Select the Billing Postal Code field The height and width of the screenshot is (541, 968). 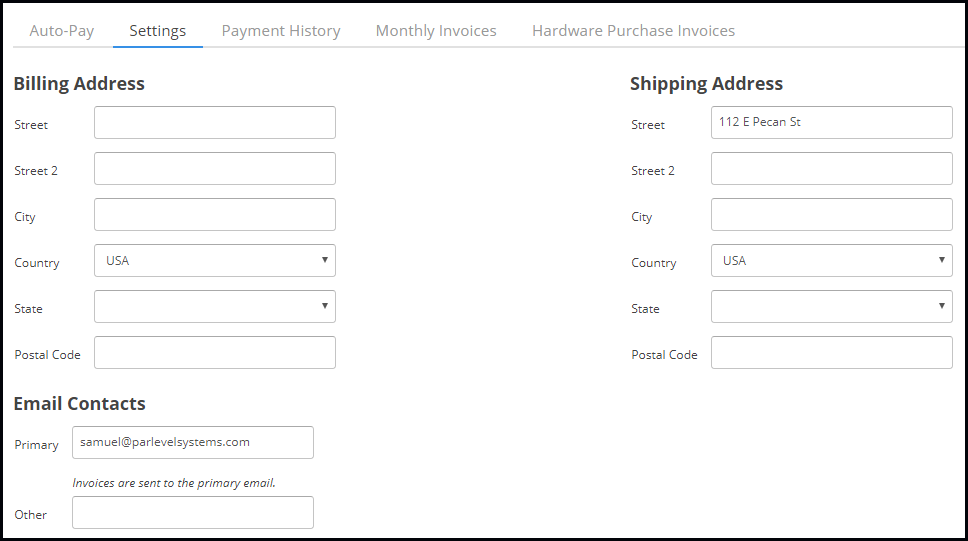[214, 353]
